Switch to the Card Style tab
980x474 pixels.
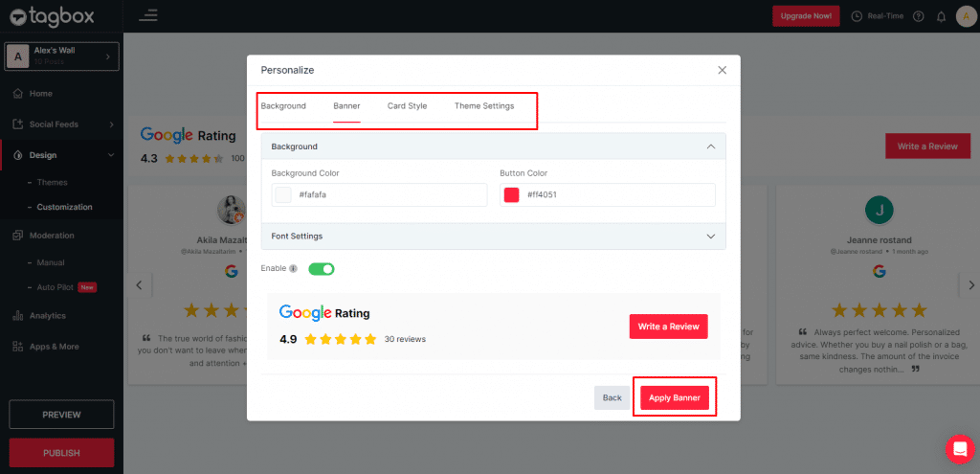[407, 106]
